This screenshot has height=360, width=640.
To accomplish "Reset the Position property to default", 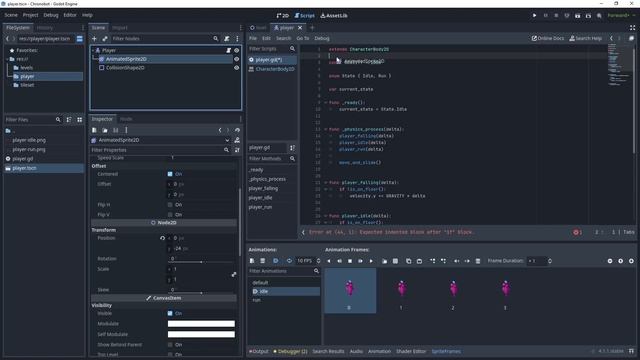I will pyautogui.click(x=162, y=238).
